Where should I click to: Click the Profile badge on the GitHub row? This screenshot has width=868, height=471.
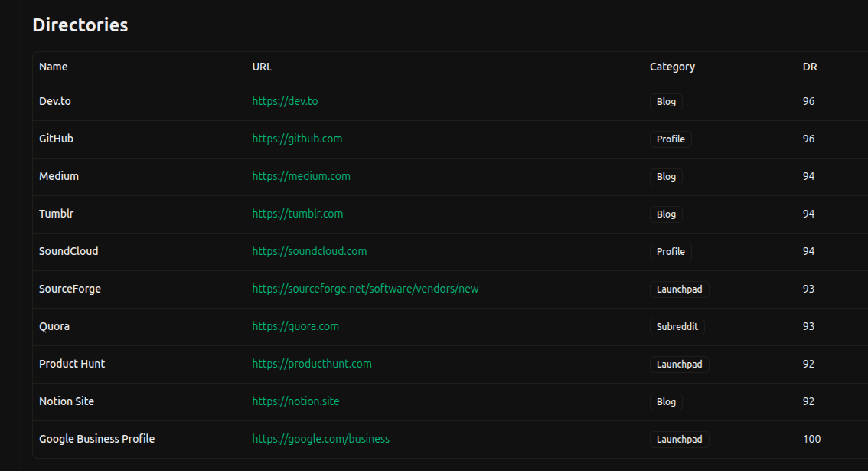670,139
